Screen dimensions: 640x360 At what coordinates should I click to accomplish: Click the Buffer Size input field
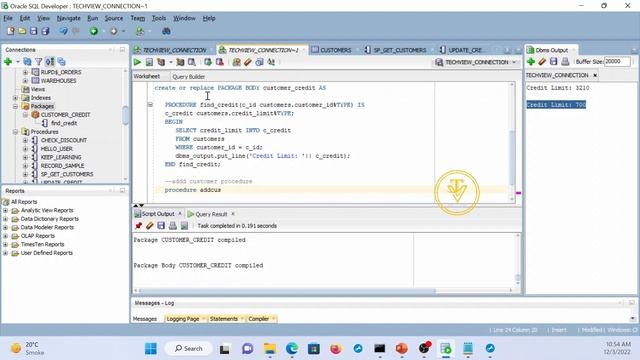coord(617,62)
